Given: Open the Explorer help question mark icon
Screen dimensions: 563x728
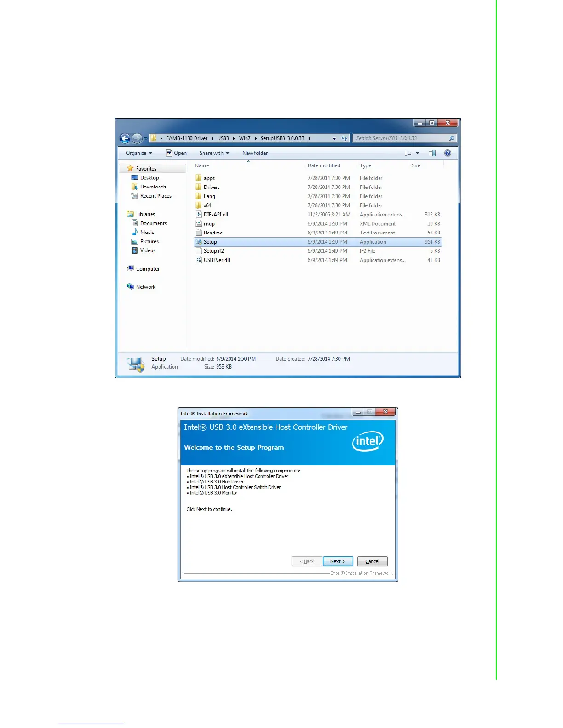Looking at the screenshot, I should click(x=448, y=153).
